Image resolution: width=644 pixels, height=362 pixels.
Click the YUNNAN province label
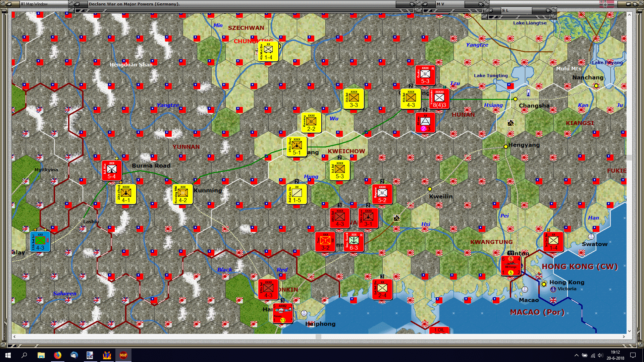pos(186,147)
